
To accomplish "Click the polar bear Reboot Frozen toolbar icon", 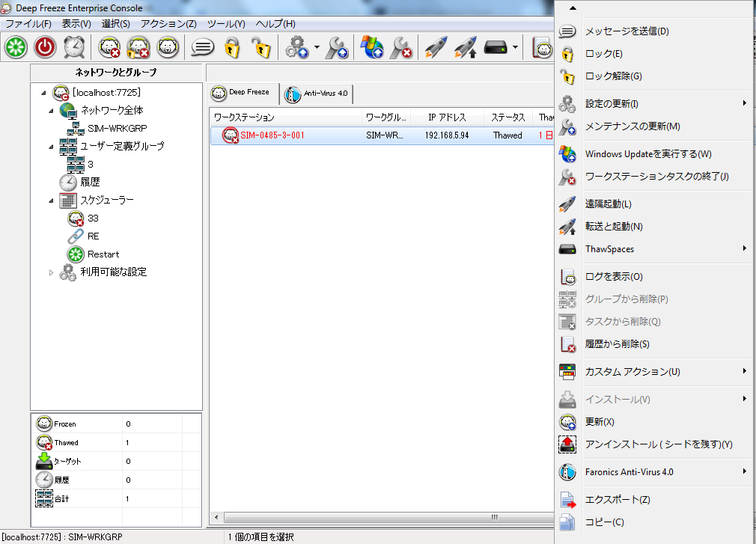I will pos(168,47).
